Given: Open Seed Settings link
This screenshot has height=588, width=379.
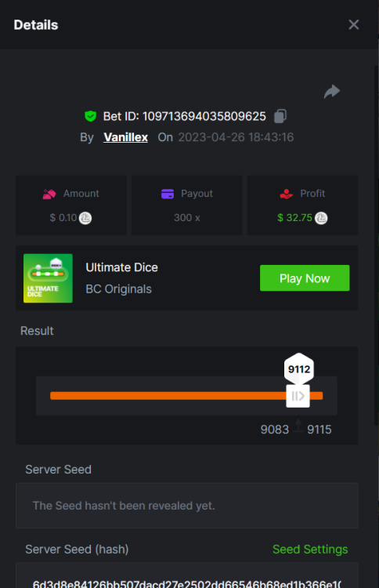Looking at the screenshot, I should tap(310, 549).
